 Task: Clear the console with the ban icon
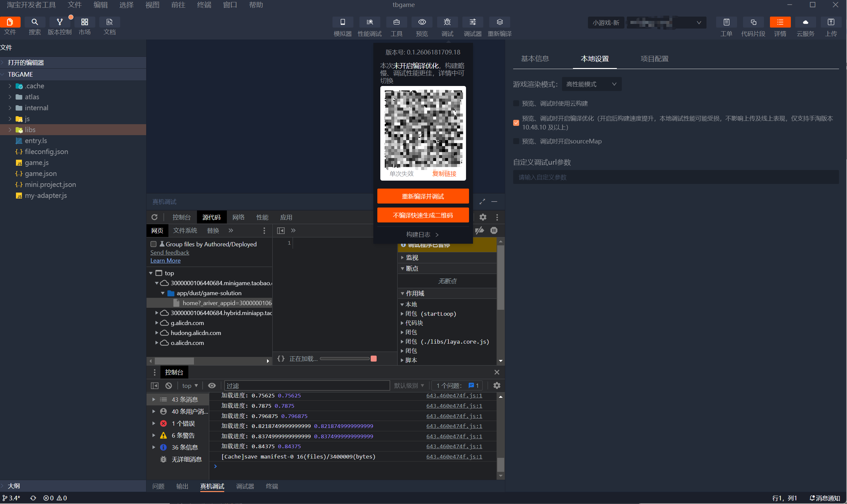pos(169,385)
